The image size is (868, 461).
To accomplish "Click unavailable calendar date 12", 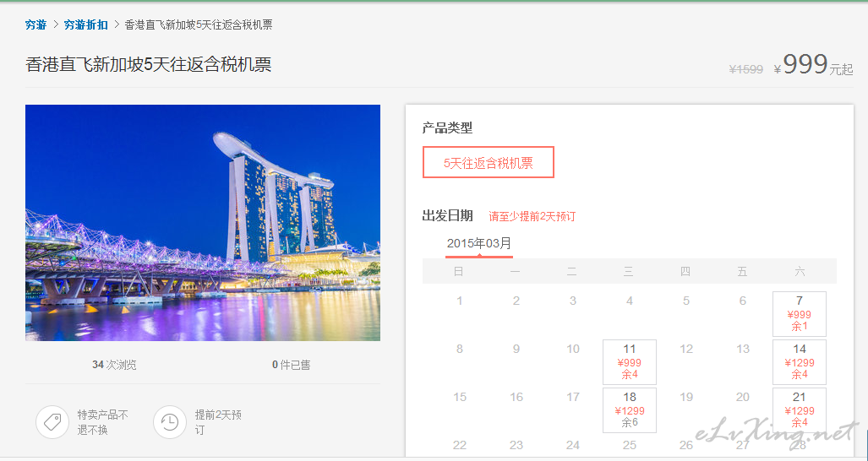I will 686,349.
